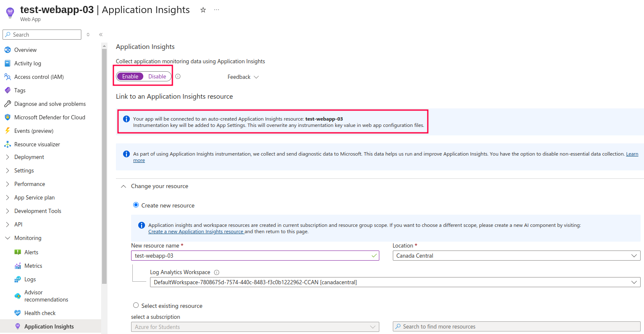This screenshot has width=644, height=334.
Task: Click the Microsoft Defender for Cloud shield icon
Action: [8, 117]
